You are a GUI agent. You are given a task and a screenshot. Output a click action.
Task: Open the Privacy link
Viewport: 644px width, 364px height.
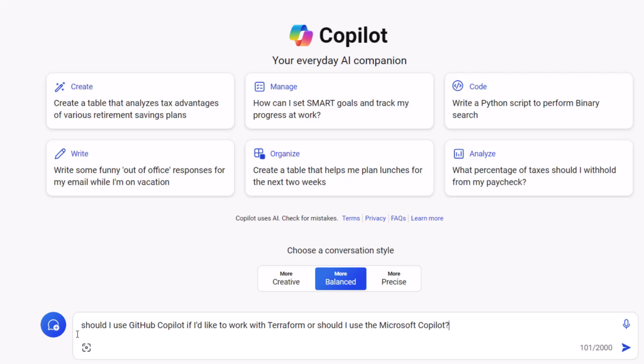(x=375, y=218)
